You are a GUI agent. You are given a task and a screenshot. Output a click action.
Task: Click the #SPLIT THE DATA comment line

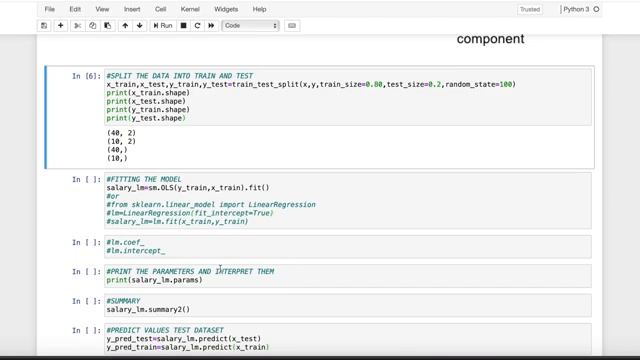tap(180, 76)
